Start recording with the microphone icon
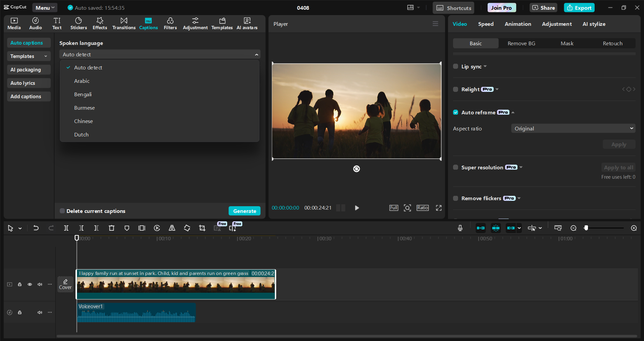This screenshot has width=644, height=341. click(x=460, y=228)
